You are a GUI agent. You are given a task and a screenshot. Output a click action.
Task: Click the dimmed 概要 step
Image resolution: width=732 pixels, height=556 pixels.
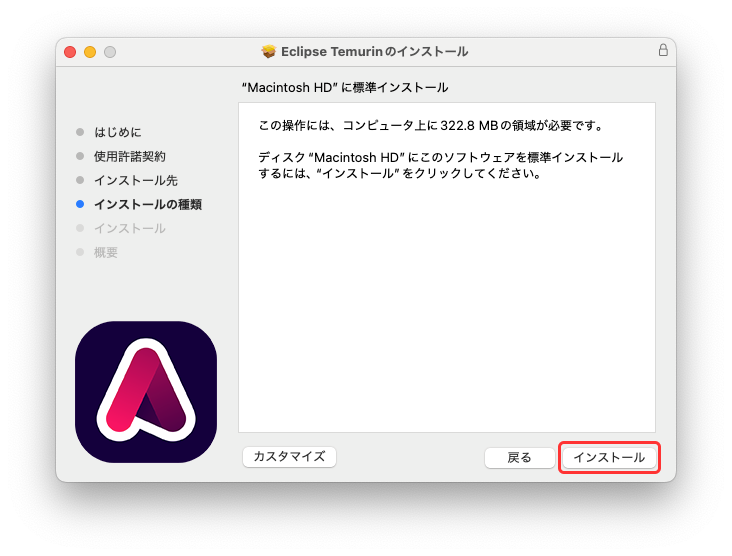coord(106,253)
